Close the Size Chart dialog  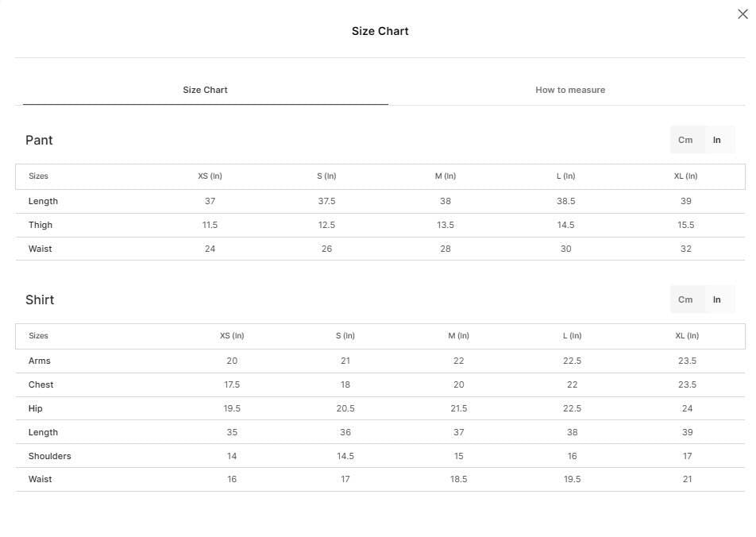(x=742, y=14)
